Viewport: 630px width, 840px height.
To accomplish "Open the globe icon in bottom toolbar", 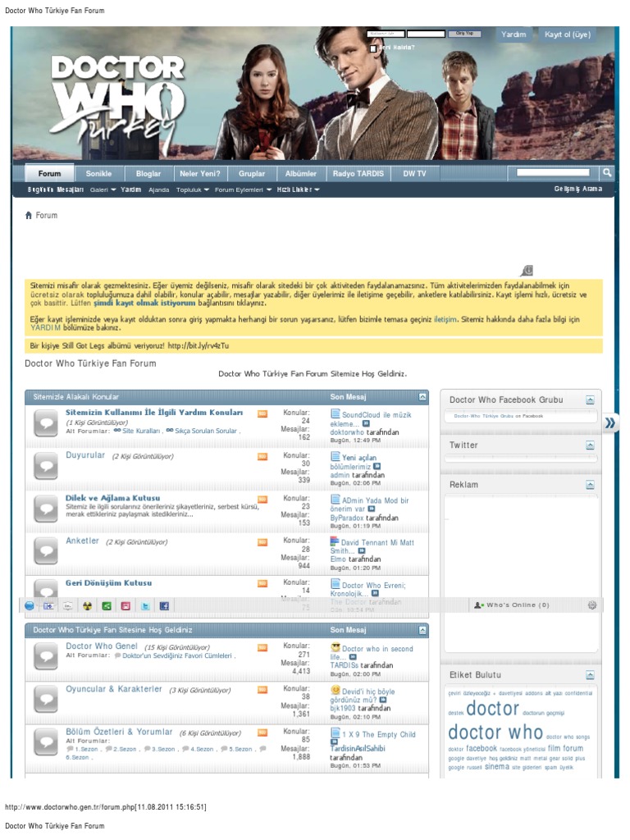I will 30,606.
